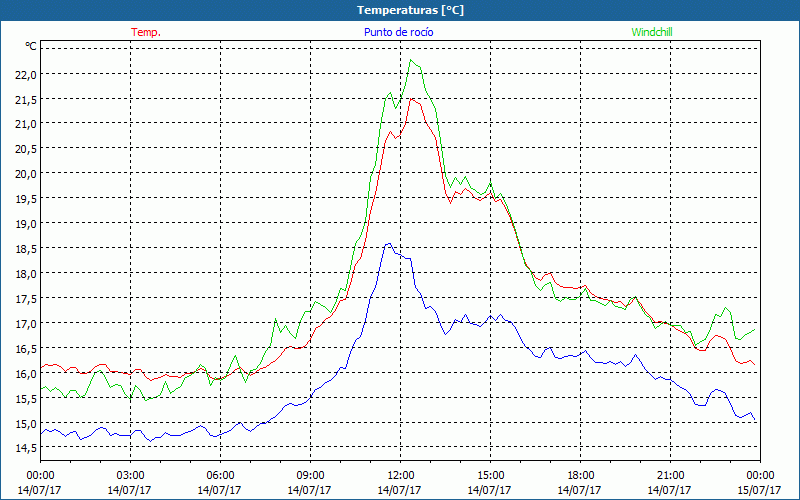The image size is (800, 500).
Task: Select the blue 'Punto de rocío' legend label
Action: click(398, 32)
